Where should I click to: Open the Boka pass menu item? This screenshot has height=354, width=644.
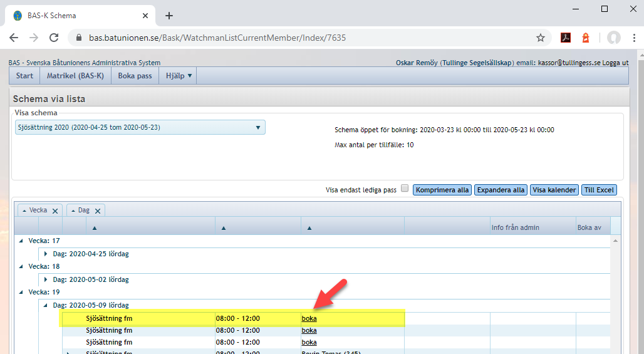135,76
